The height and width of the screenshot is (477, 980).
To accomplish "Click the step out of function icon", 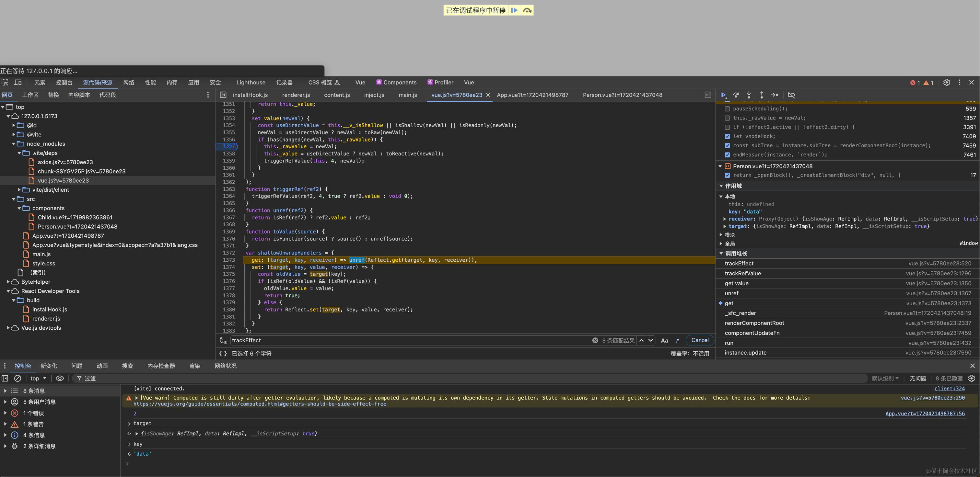I will click(x=762, y=95).
